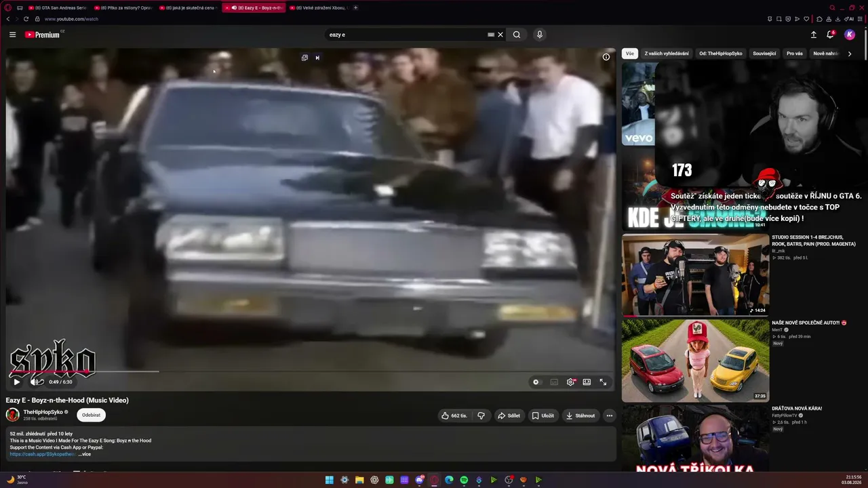Screen dimensions: 868x488
Task: Download the video with Stáhnout
Action: 580,415
